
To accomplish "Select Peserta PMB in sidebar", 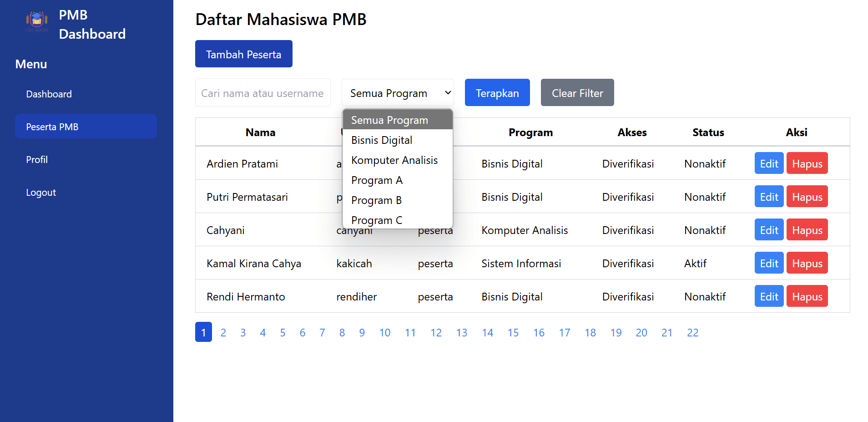I will click(x=52, y=127).
